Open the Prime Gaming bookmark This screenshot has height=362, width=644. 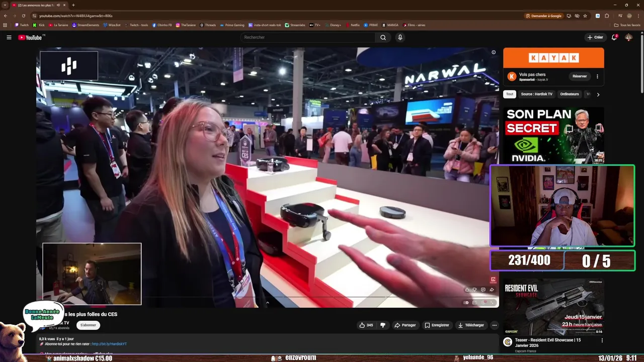pyautogui.click(x=232, y=25)
